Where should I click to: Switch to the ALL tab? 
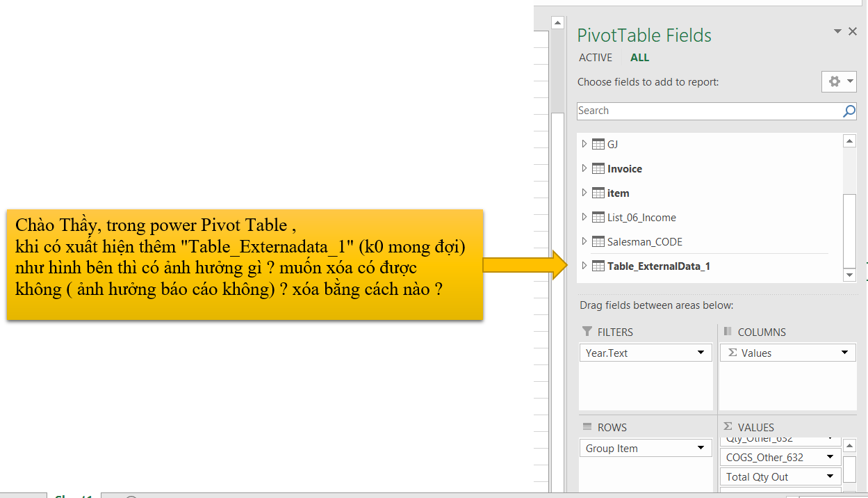point(640,58)
